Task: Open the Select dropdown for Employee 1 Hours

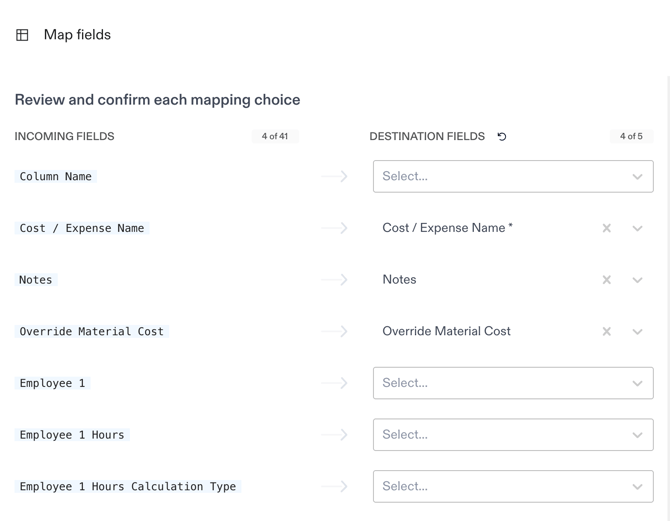Action: click(x=512, y=435)
